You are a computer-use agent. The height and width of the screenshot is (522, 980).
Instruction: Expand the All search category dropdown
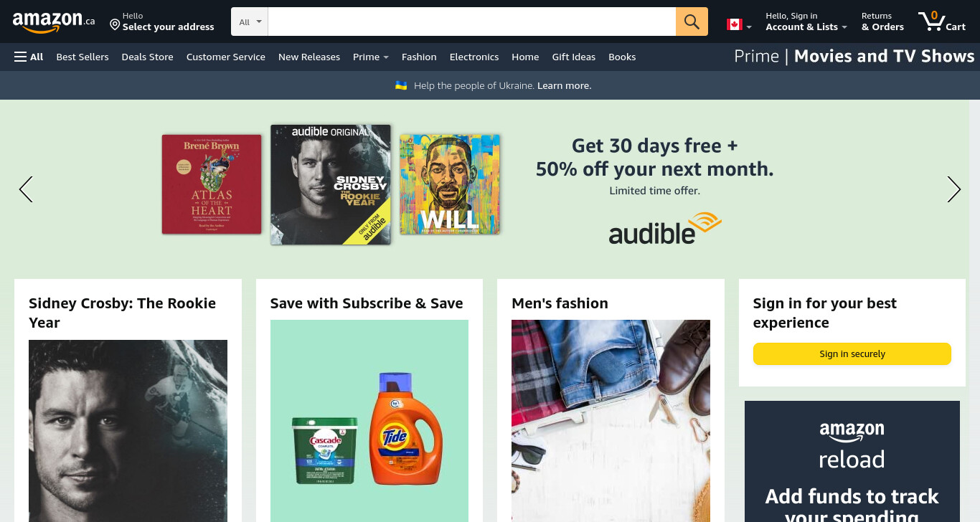(250, 22)
